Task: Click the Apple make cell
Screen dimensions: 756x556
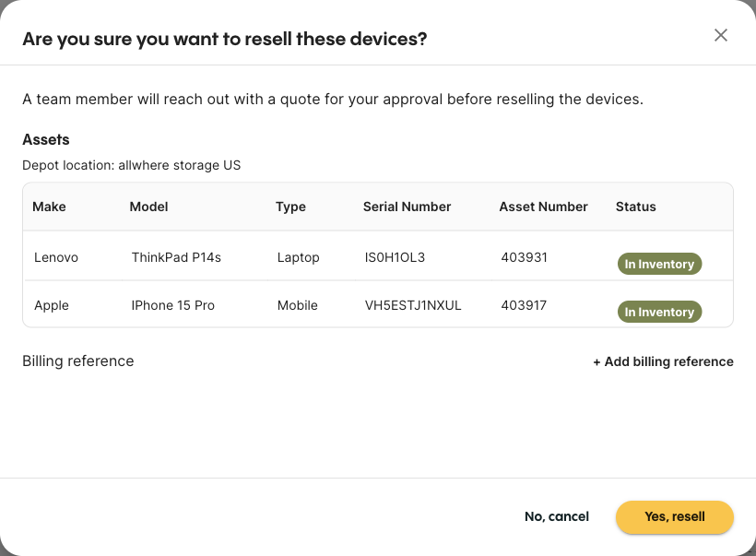Action: (51, 306)
